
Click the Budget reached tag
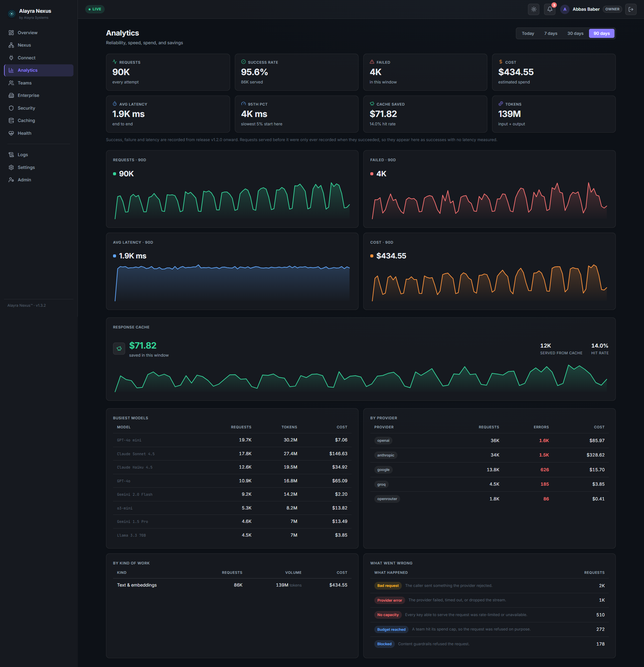[x=391, y=629]
